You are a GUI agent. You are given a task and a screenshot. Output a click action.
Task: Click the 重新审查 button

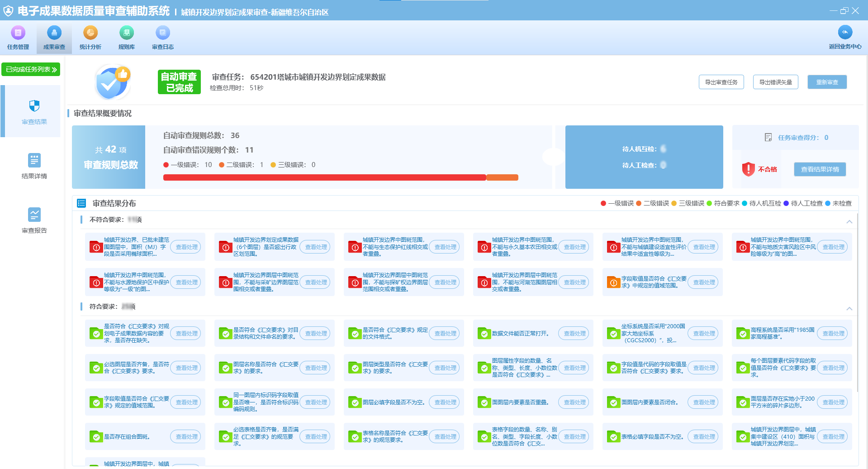pos(827,82)
